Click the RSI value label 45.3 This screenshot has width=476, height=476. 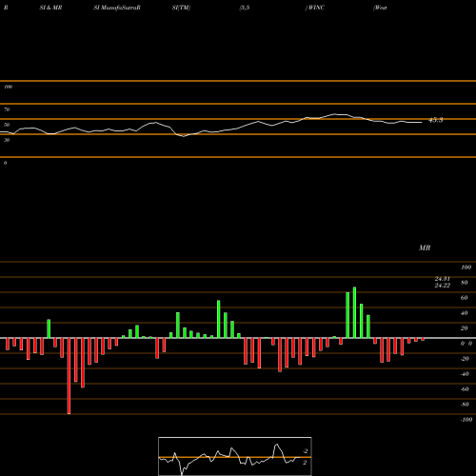tap(435, 120)
